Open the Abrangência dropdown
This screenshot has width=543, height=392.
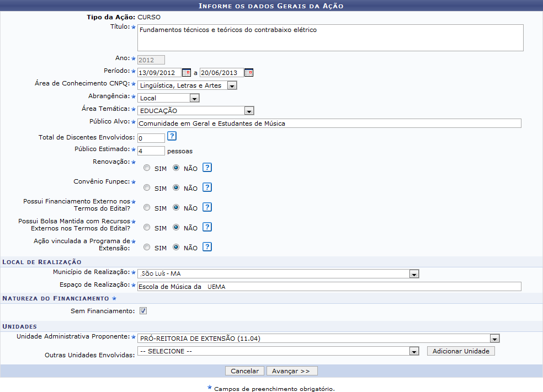(x=194, y=98)
